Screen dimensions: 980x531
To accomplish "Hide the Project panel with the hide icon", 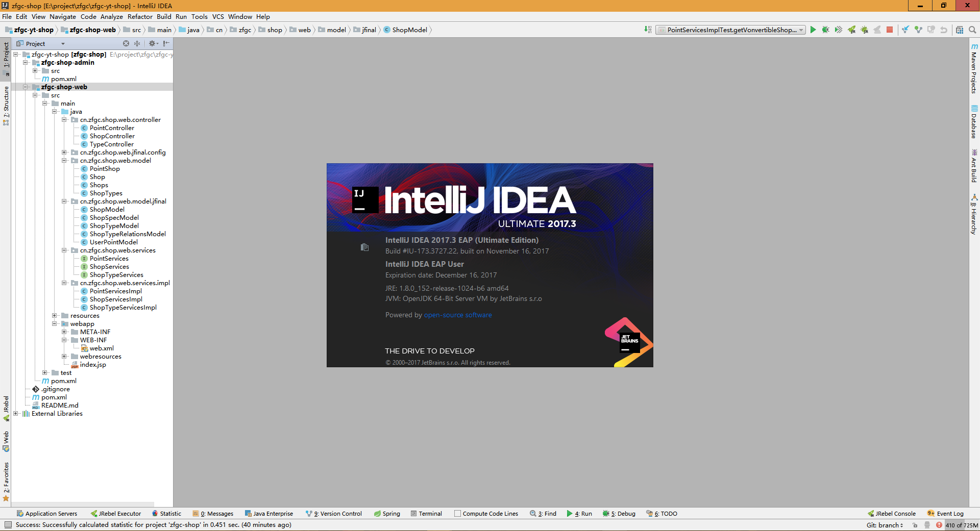I will point(166,43).
